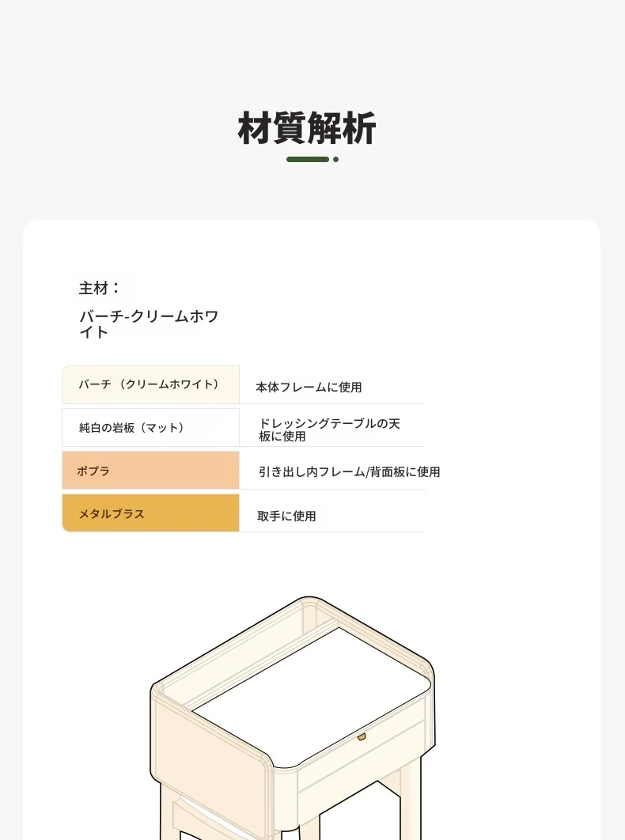Click the white tabletop in the furniture diagram

coord(312,696)
